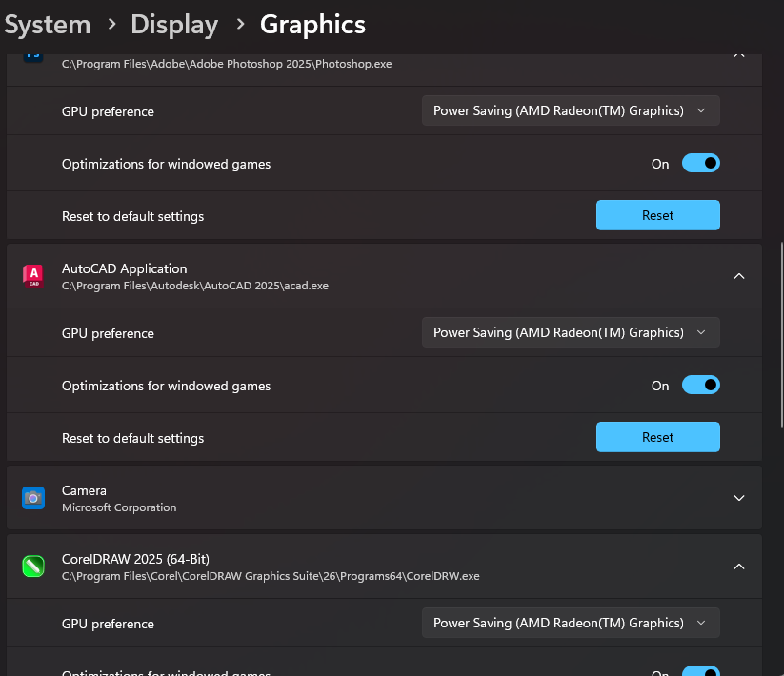Click the Camera app icon
The height and width of the screenshot is (676, 784).
pyautogui.click(x=33, y=498)
